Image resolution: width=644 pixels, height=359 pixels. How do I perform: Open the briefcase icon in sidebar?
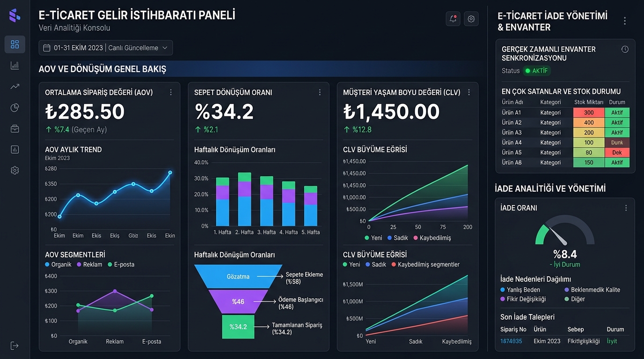click(x=15, y=129)
